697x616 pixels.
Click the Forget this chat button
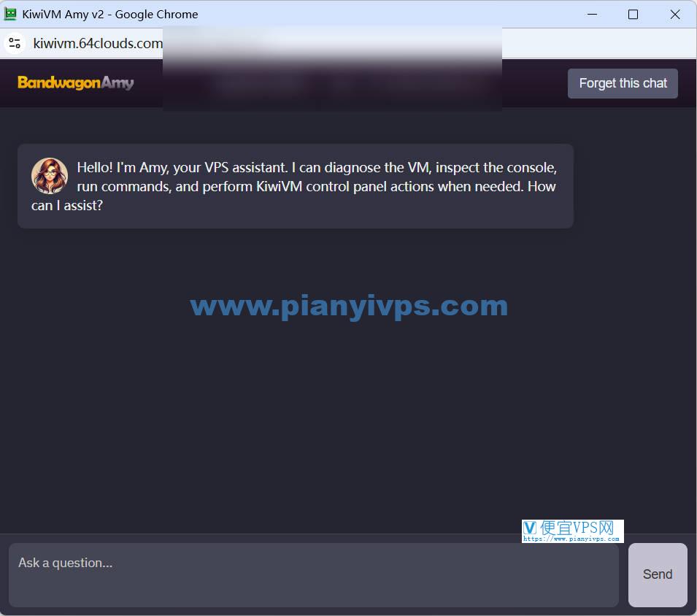[623, 83]
